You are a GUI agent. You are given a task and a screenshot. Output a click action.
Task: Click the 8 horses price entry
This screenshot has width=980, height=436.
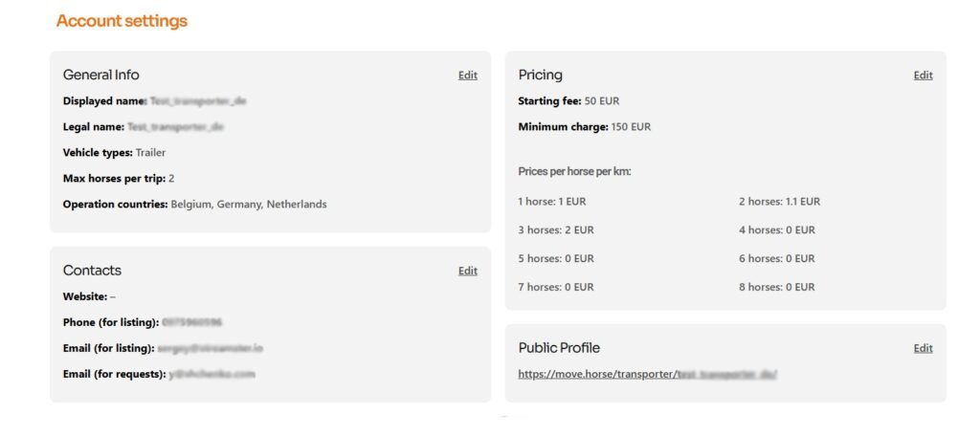tap(776, 287)
